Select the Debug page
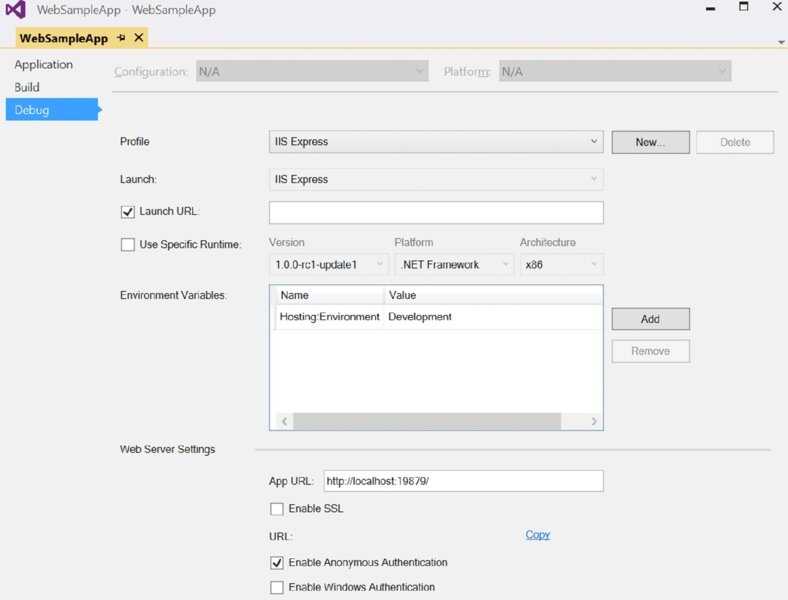 52,110
